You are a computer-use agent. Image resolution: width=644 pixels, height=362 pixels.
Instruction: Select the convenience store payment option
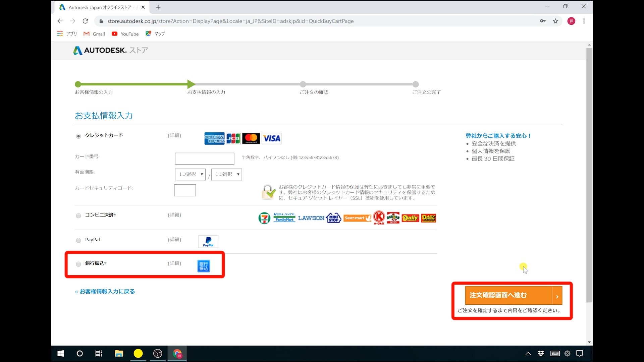(78, 216)
